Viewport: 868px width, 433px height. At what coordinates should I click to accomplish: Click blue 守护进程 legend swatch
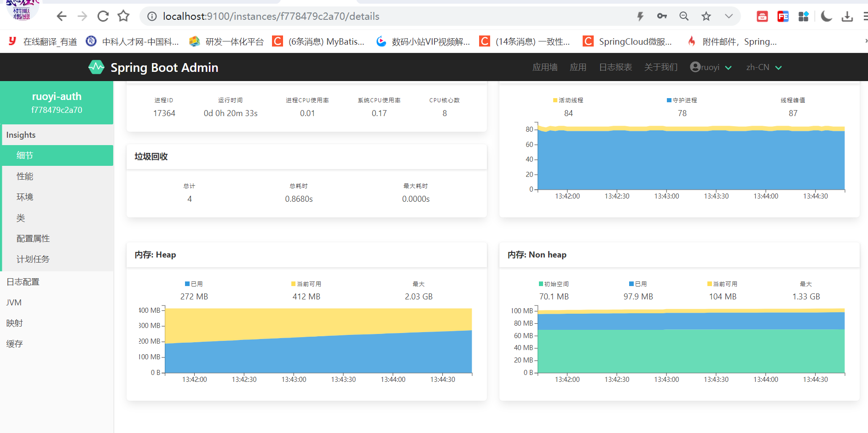669,100
